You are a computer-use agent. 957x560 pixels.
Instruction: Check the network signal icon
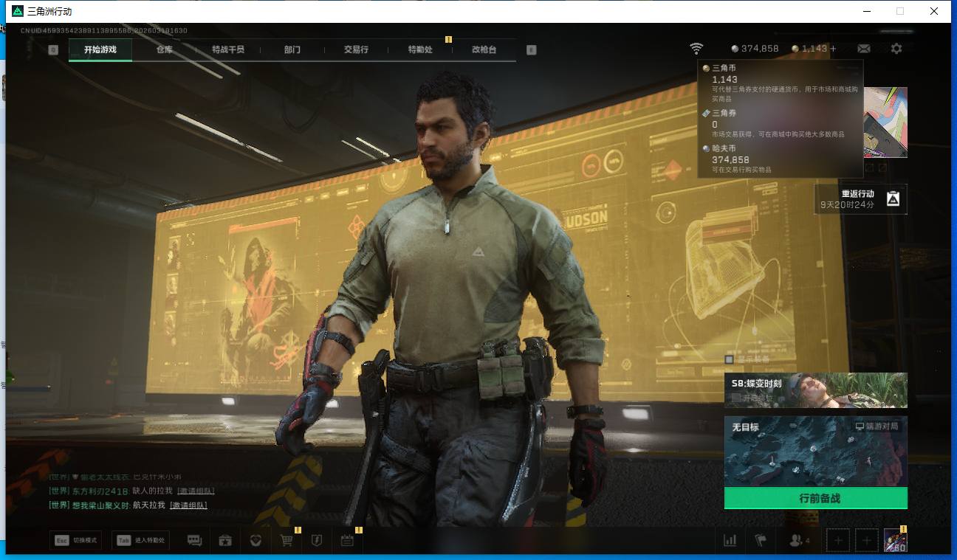coord(696,49)
